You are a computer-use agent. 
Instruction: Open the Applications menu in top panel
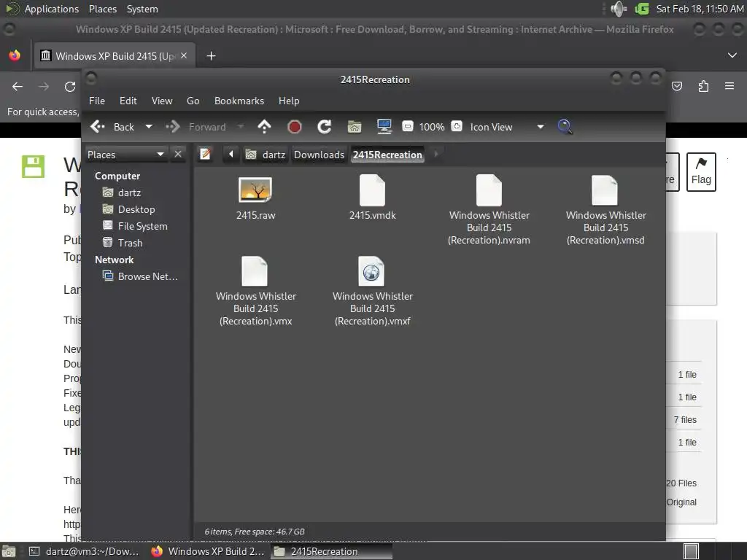point(52,9)
